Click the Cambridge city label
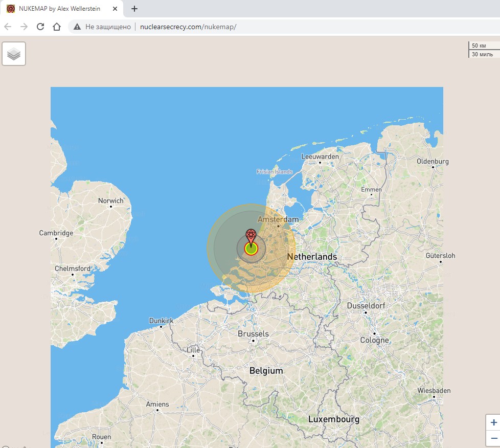 (56, 233)
